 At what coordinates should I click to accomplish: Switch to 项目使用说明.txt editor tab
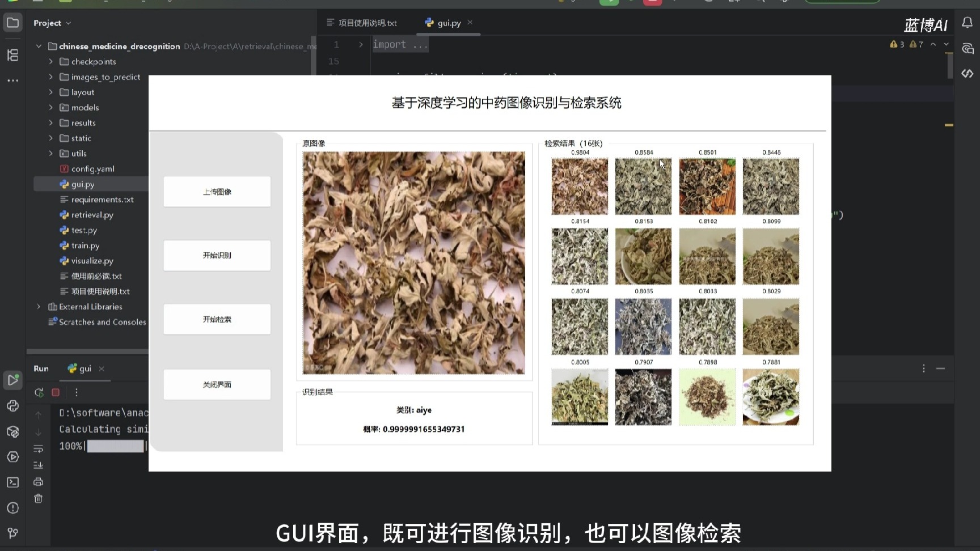point(362,23)
